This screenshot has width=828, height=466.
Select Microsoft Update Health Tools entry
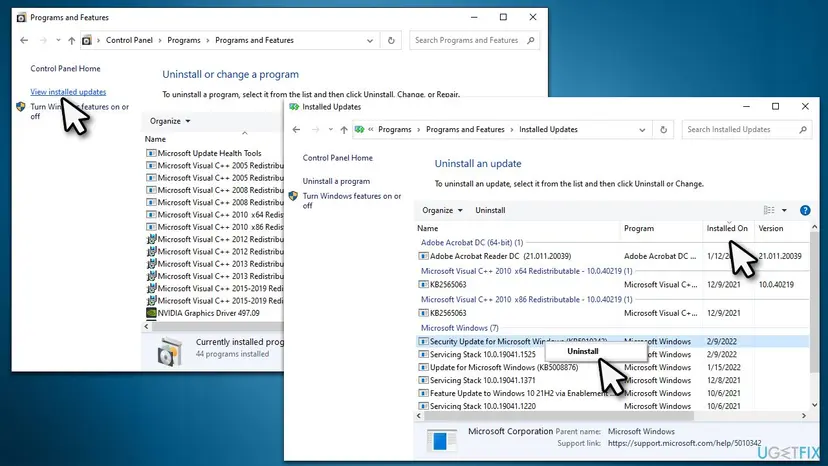(209, 153)
